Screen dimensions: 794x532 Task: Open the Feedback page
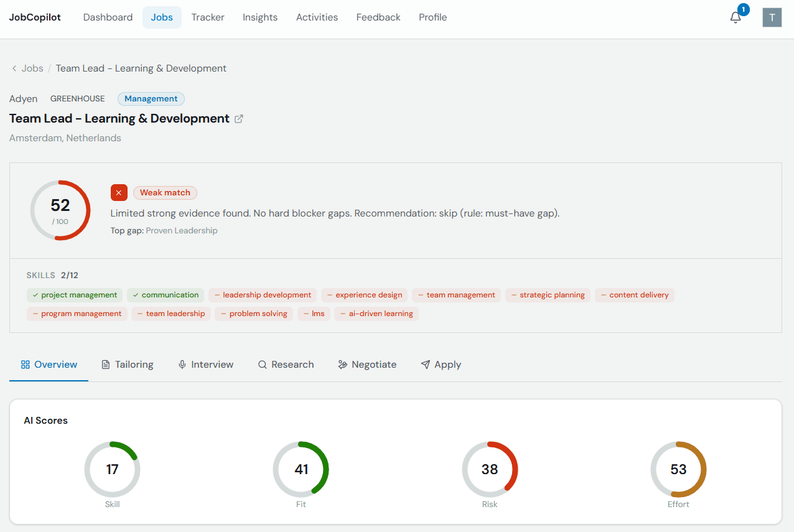(x=378, y=17)
